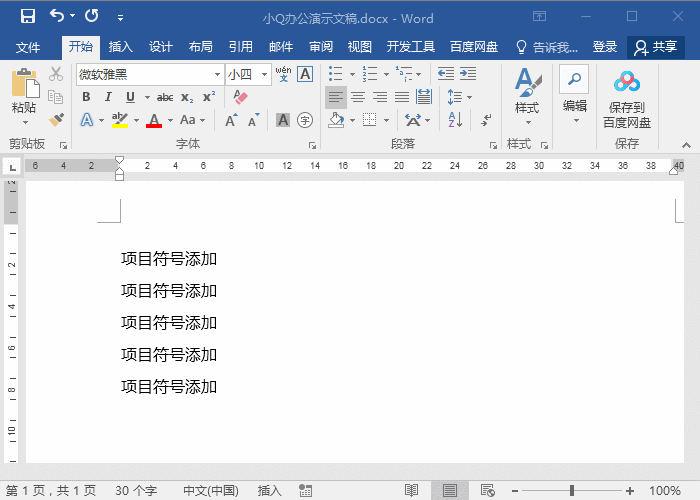Click the Save to Baidu Netdisk icon
The height and width of the screenshot is (500, 700).
tap(627, 82)
